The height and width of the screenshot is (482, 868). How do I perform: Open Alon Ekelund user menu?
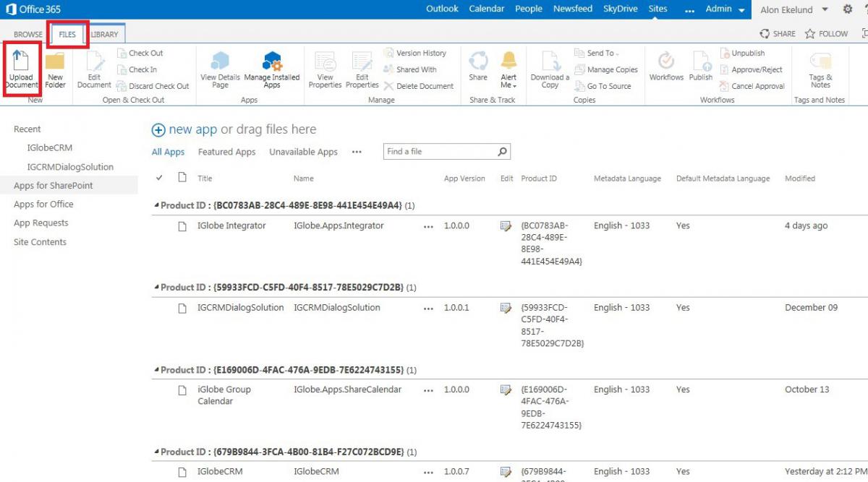coord(794,10)
